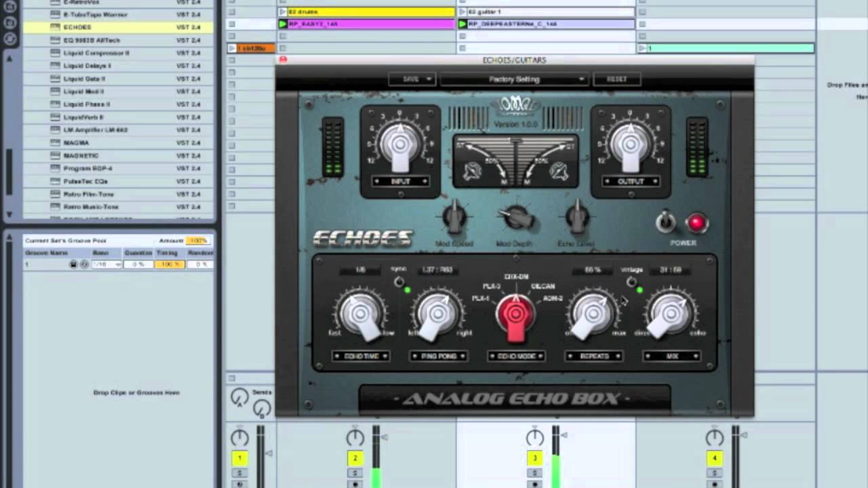Click track 2 pan knob
This screenshot has width=868, height=488.
coord(355,437)
